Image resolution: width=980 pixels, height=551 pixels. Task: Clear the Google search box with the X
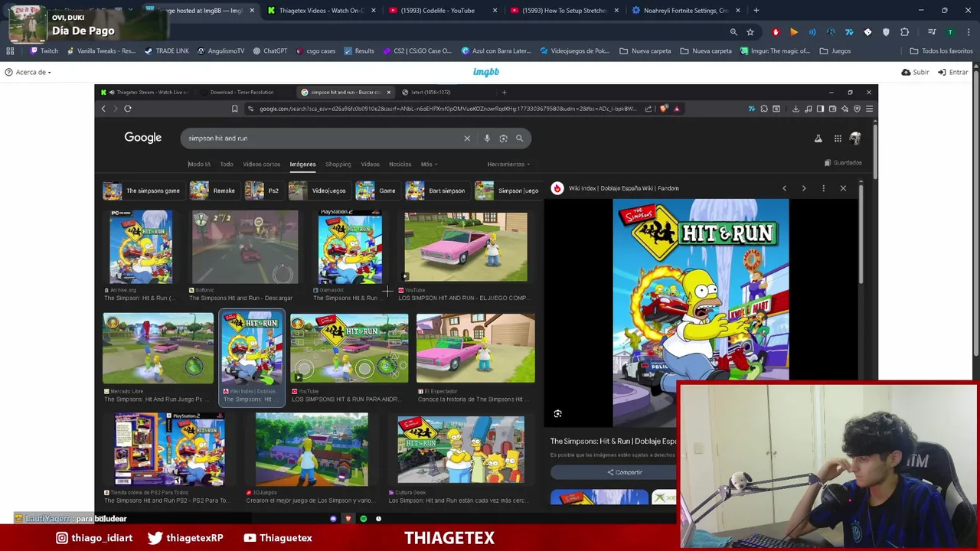[467, 138]
